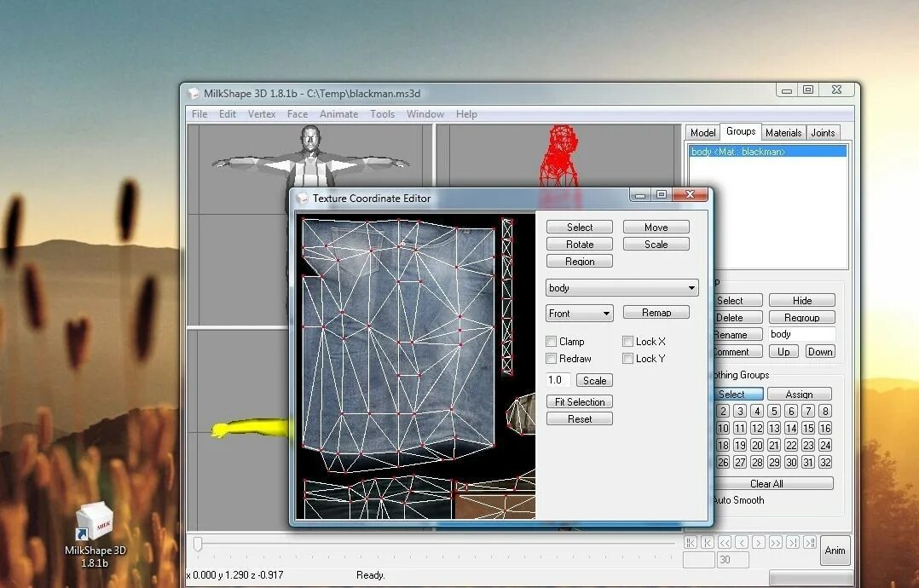Select smoothing group 16
919x588 pixels.
pyautogui.click(x=825, y=428)
